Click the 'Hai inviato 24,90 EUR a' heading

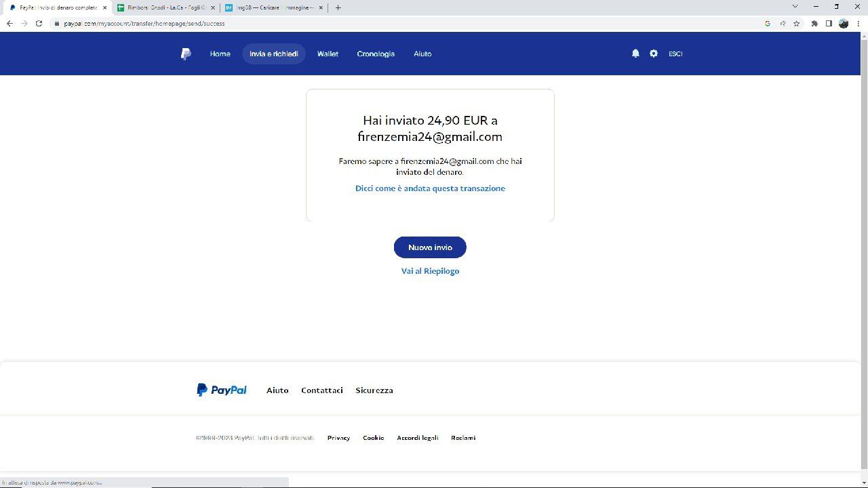click(430, 120)
